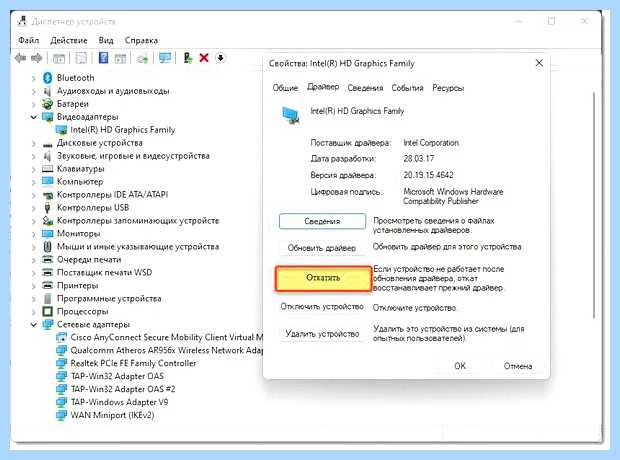This screenshot has height=460, width=620.
Task: Click the Отключить устройство button
Action: click(322, 307)
